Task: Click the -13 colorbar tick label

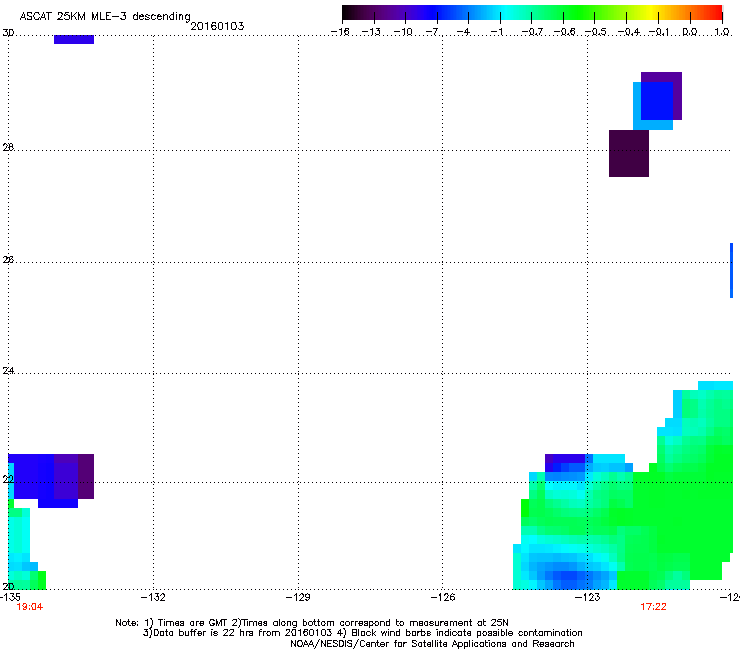Action: click(371, 32)
